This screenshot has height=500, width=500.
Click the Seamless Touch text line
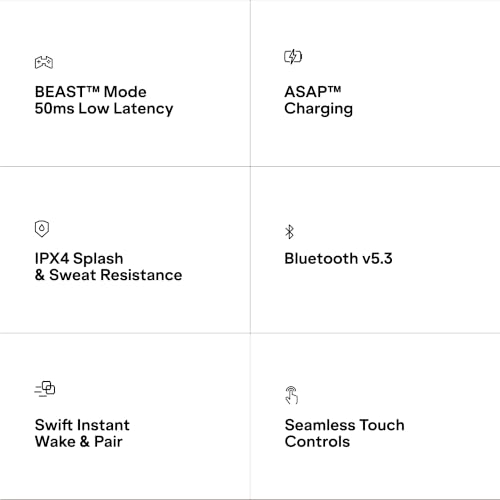pyautogui.click(x=345, y=425)
